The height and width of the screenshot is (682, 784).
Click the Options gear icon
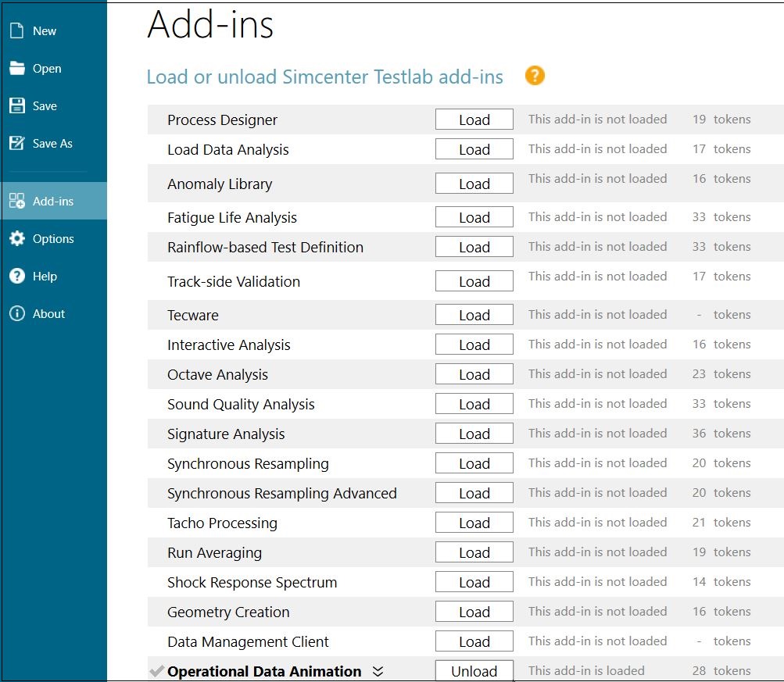[x=17, y=239]
